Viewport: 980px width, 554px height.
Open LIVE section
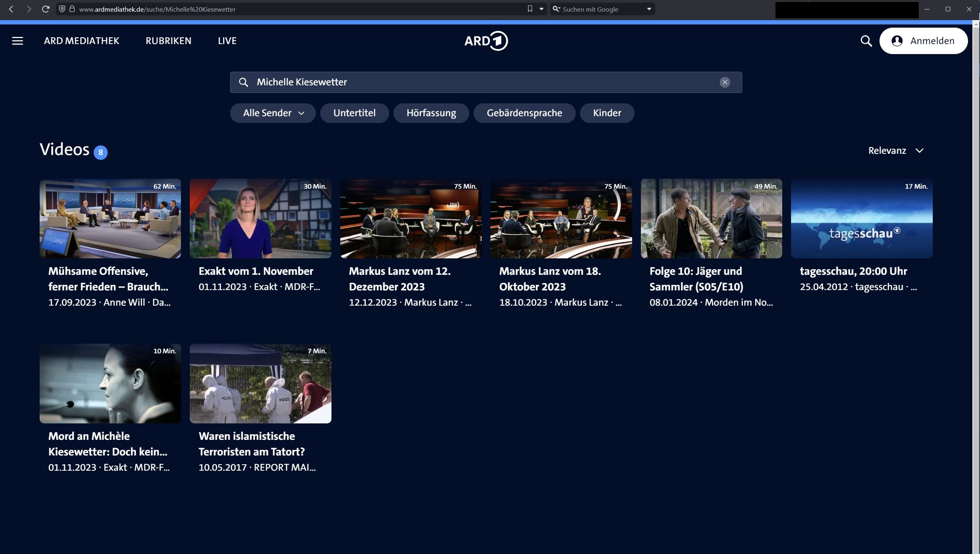point(227,41)
